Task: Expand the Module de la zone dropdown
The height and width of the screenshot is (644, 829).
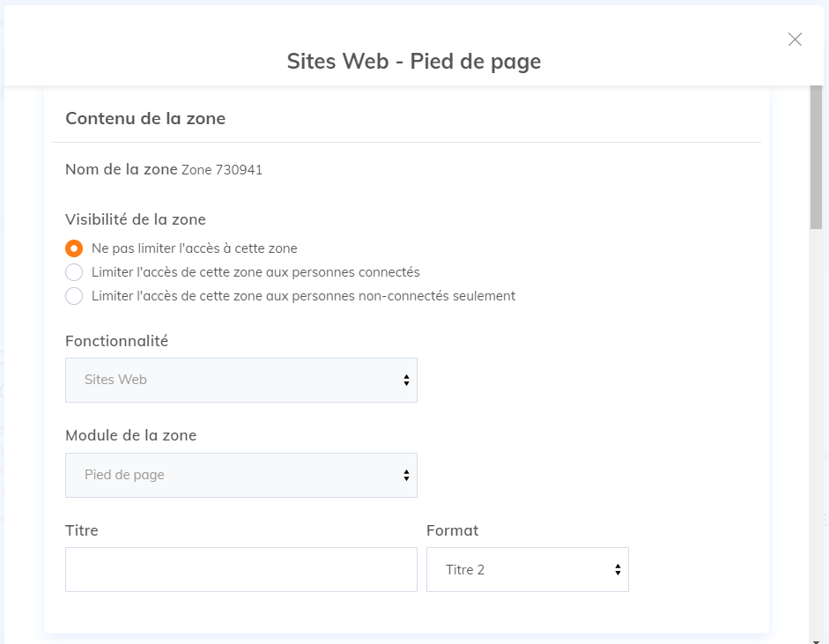Action: (241, 475)
